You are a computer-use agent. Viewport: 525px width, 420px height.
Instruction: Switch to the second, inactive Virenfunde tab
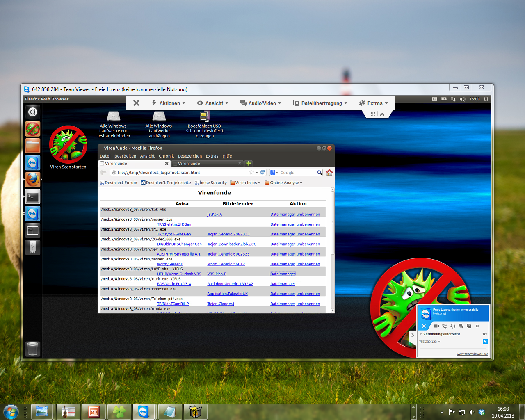pyautogui.click(x=208, y=164)
